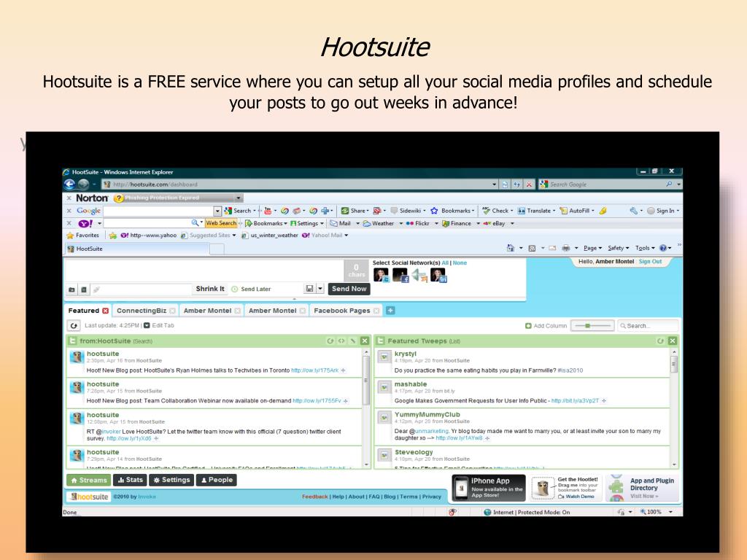This screenshot has width=747, height=560.
Task: Close the from:HootSuite column
Action: pyautogui.click(x=365, y=341)
